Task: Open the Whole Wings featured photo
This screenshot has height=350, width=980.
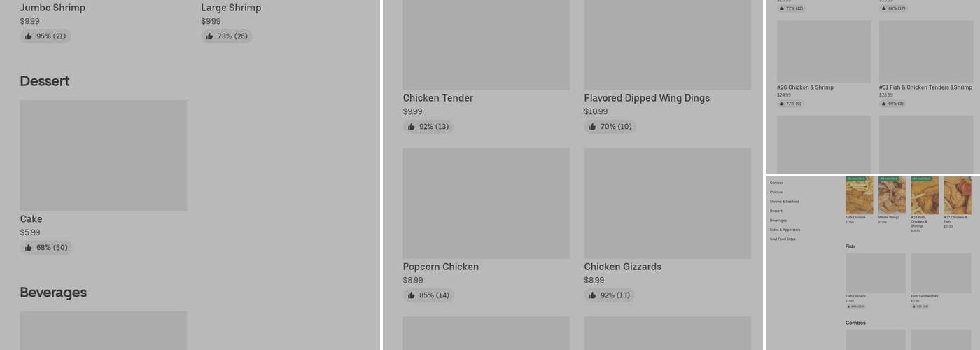Action: 892,195
